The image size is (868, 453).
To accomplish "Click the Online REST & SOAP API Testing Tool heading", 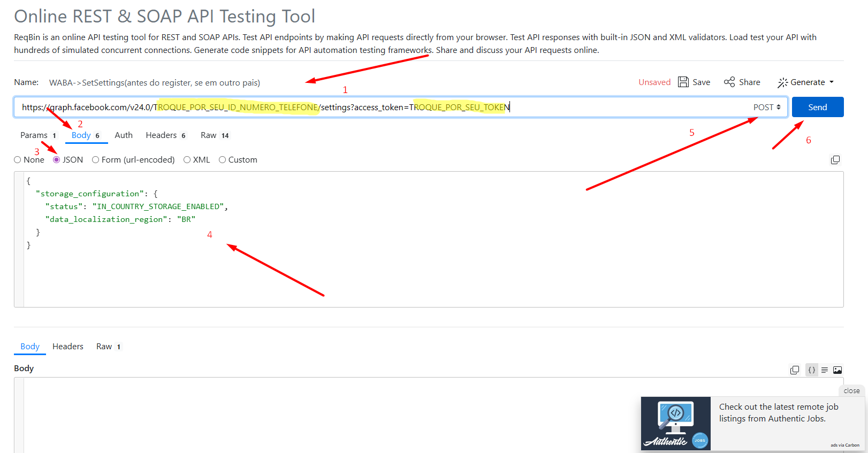I will 165,16.
